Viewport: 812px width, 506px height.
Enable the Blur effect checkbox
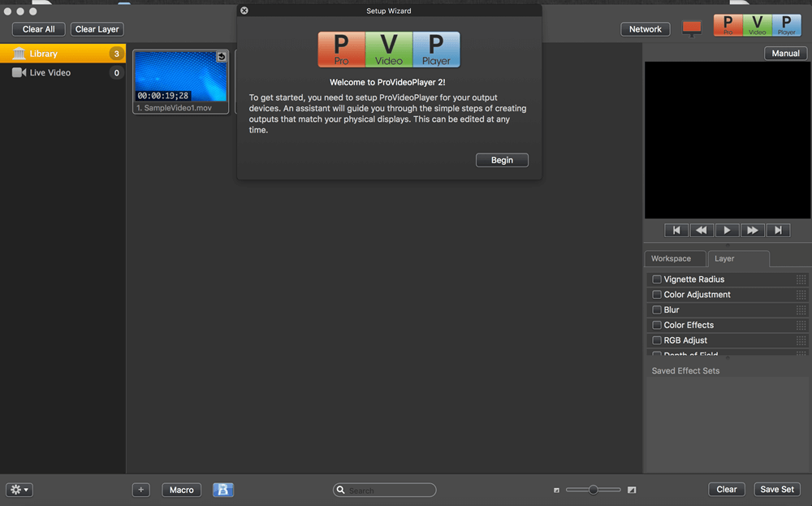tap(657, 309)
